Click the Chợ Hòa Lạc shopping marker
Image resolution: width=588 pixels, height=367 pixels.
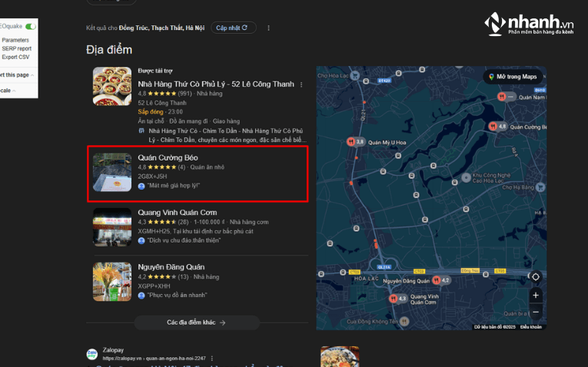point(355,76)
